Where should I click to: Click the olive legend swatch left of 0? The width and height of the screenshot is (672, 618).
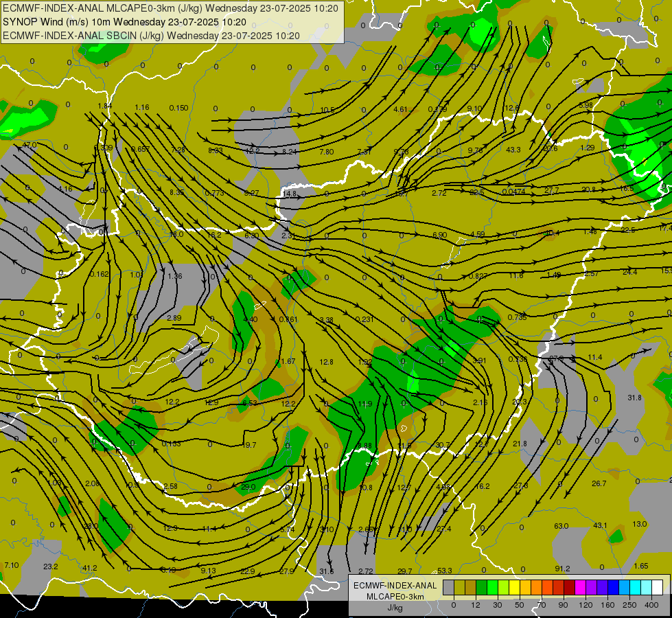[459, 587]
